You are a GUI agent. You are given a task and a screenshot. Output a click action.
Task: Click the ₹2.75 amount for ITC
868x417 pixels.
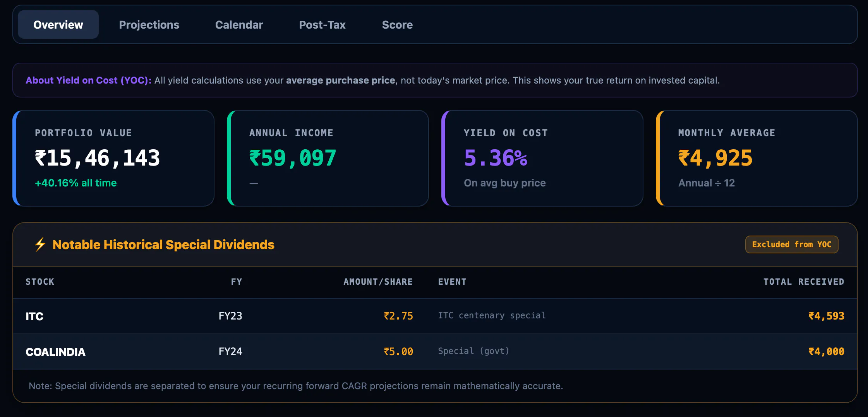pyautogui.click(x=398, y=316)
